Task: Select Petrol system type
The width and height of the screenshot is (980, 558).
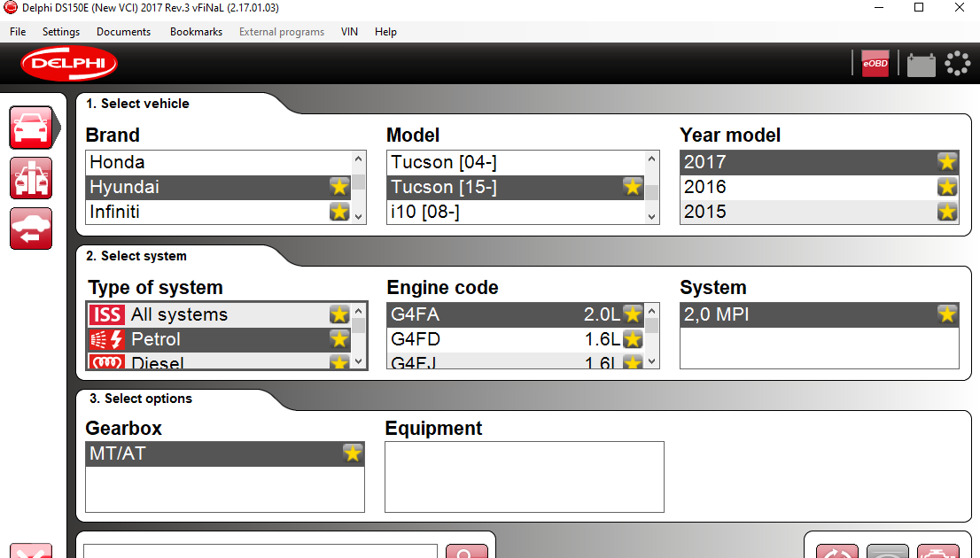Action: point(218,339)
